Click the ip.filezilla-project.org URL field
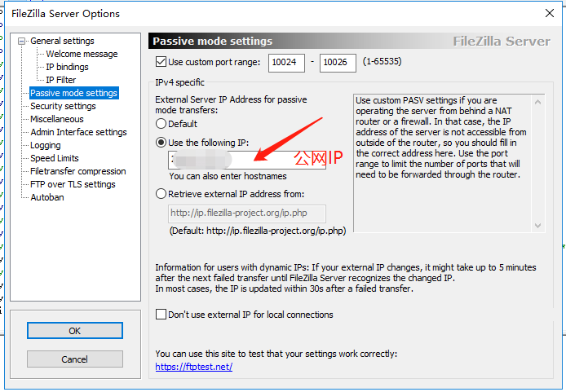This screenshot has width=566, height=392. 247,214
